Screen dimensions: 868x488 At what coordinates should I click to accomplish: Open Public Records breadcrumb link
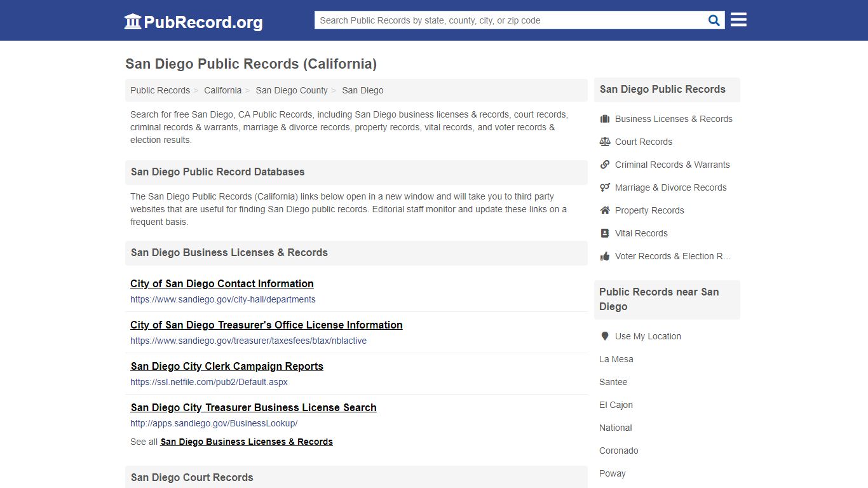pos(160,90)
